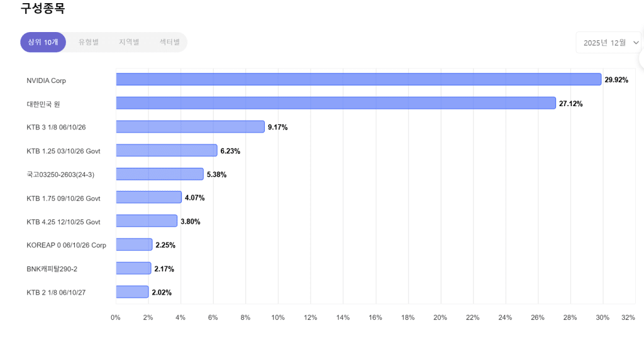Viewport: 644px width, 343px height.
Task: Select the 상위 10개 tab
Action: point(43,42)
